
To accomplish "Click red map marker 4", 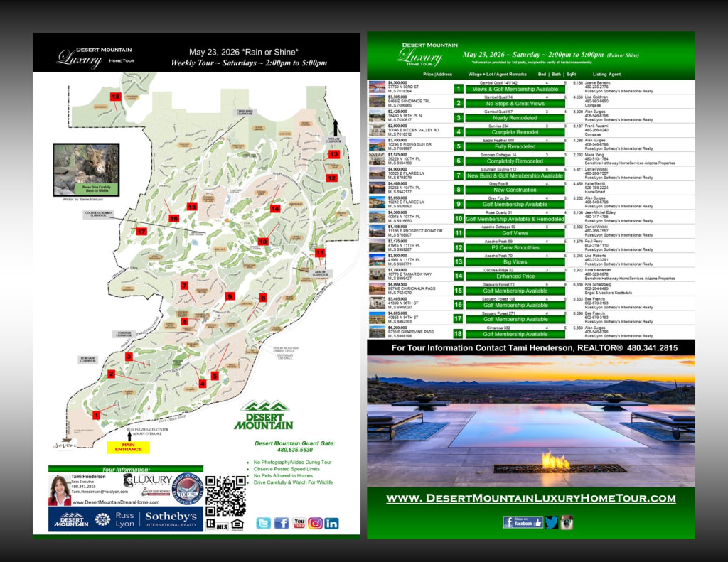I will [203, 384].
